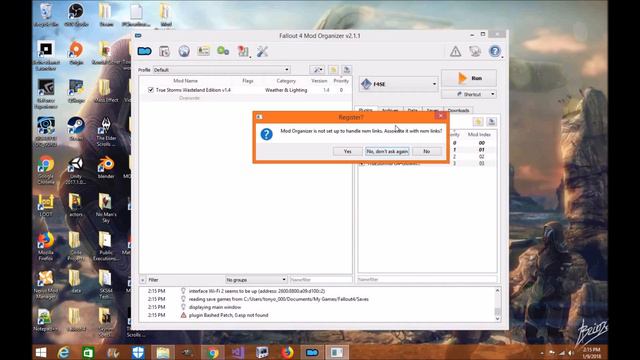
Task: Open the Profile Default dropdown
Action: point(222,70)
